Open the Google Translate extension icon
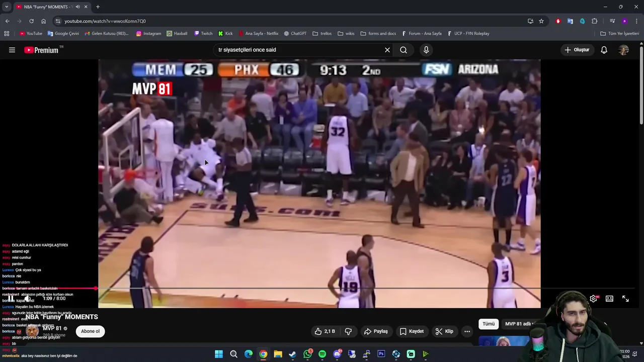The image size is (644, 362). click(x=570, y=21)
